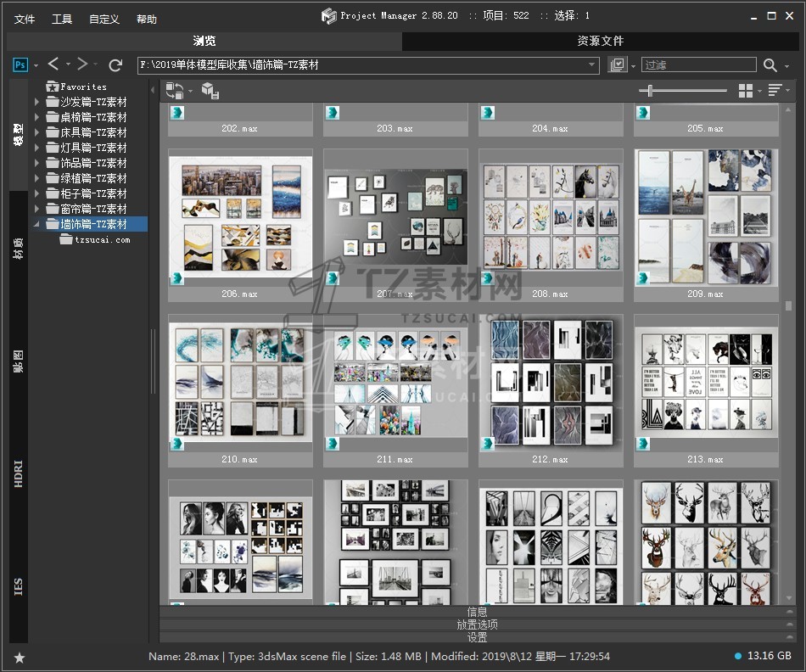Click the box-with-disk icon above the thumbnails

210,91
